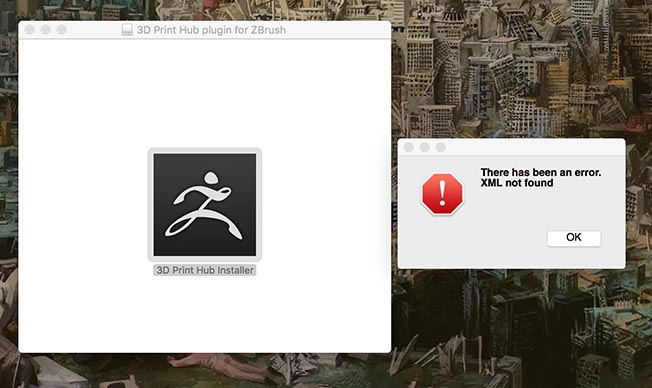The width and height of the screenshot is (652, 388).
Task: Dismiss the error dialog with OK
Action: tap(573, 238)
